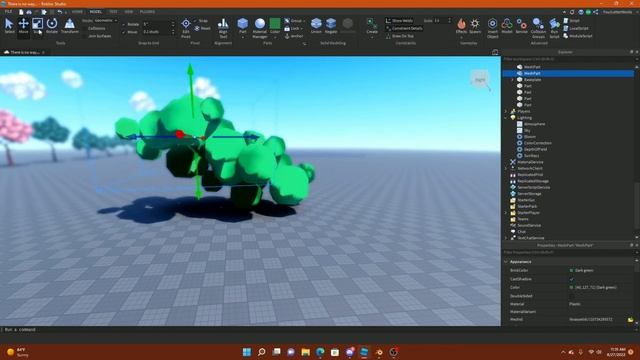Click the Service icon
The height and width of the screenshot is (360, 640).
pos(522,26)
